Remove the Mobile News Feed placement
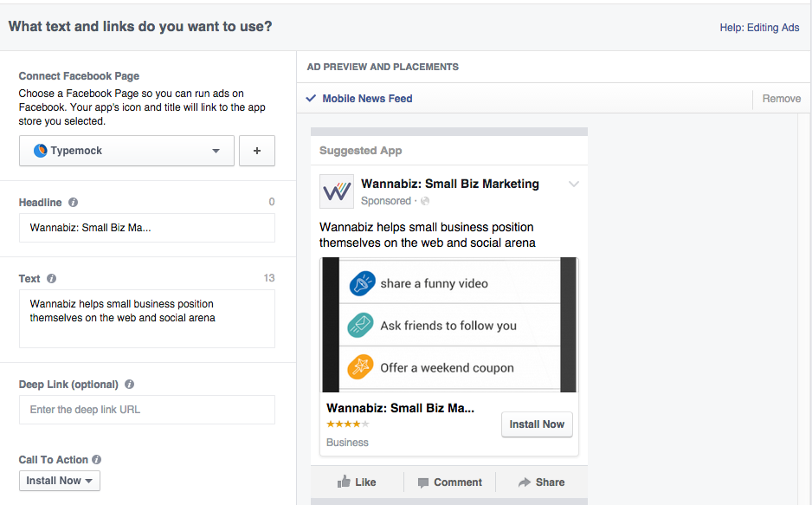The height and width of the screenshot is (505, 812). [782, 99]
